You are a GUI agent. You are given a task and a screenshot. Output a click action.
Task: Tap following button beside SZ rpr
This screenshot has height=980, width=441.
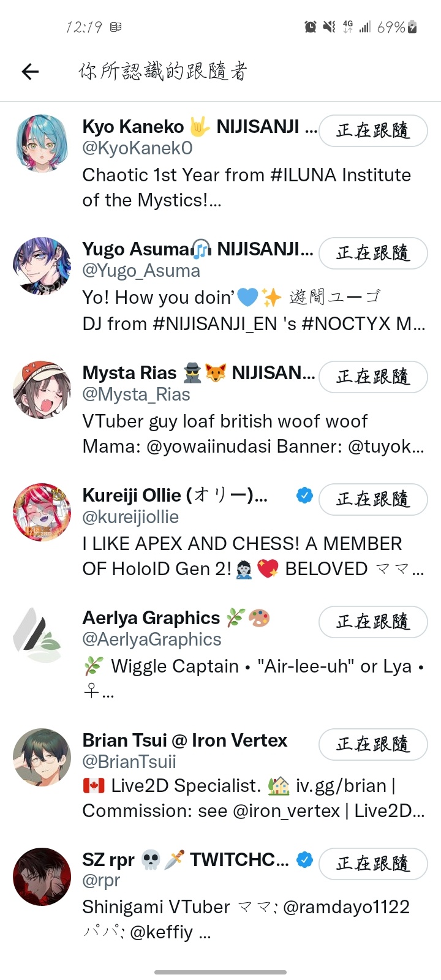(x=373, y=864)
